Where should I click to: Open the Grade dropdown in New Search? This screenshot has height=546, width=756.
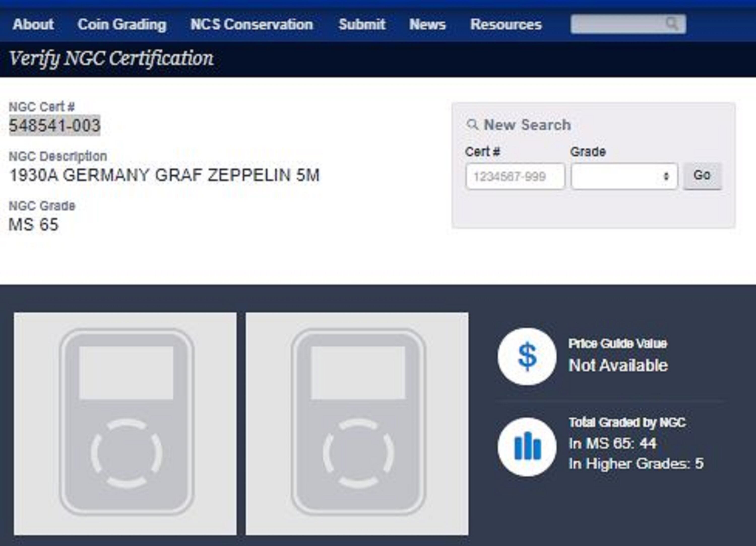tap(620, 176)
